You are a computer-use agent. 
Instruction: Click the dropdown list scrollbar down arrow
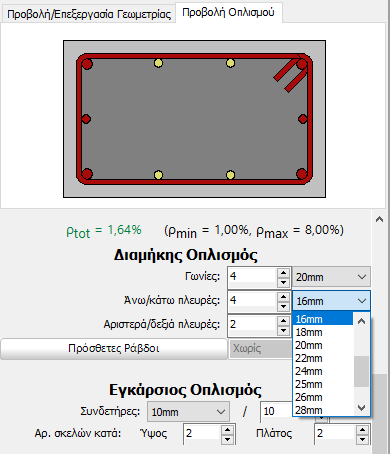click(361, 407)
